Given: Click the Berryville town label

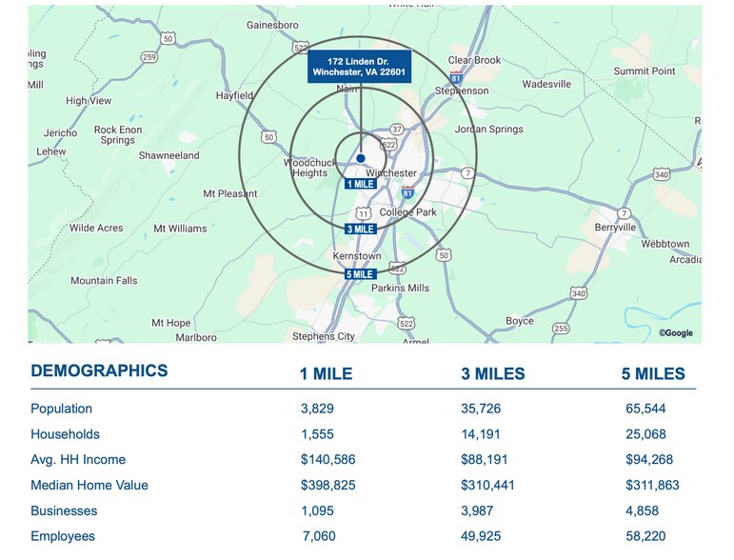Looking at the screenshot, I should pos(615,228).
